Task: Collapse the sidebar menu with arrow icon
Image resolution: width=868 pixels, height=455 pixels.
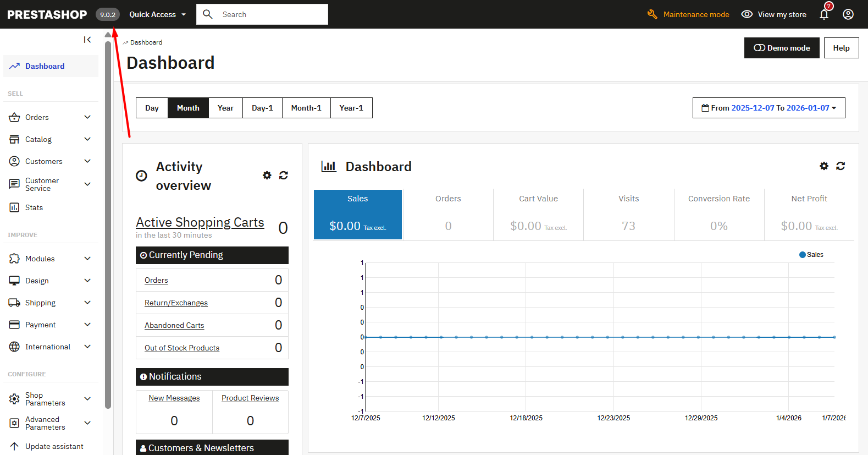Action: click(x=87, y=40)
